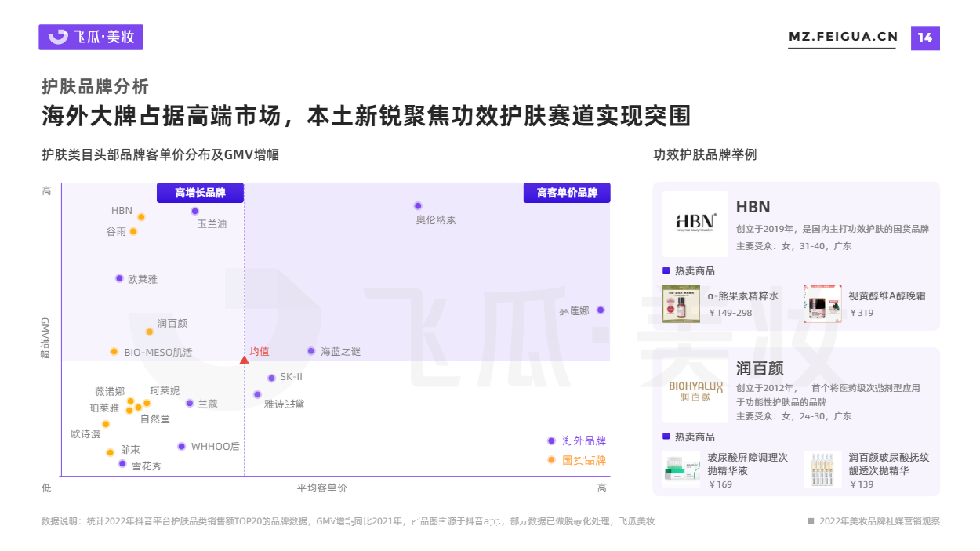The image size is (980, 551).
Task: Click the orange domestic brand legend dot
Action: [551, 460]
